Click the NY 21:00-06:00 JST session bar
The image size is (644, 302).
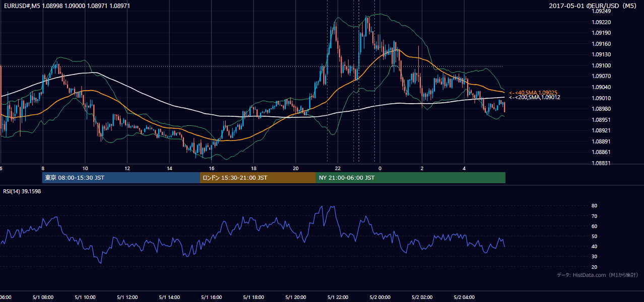coord(411,178)
